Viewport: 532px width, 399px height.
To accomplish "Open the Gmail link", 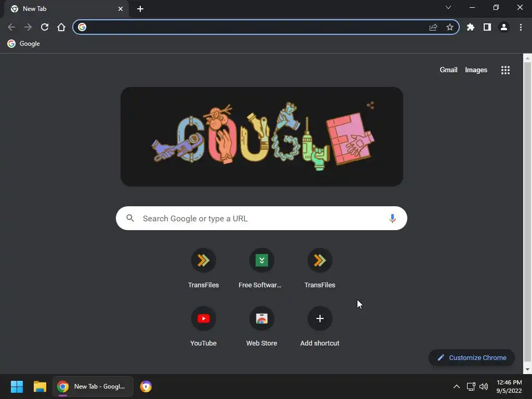I will point(448,70).
